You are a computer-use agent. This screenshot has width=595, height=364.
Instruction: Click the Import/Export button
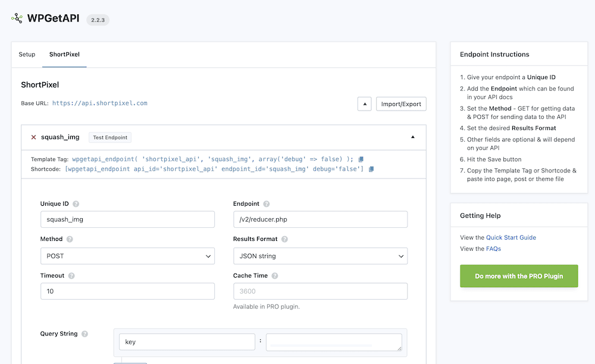pos(401,103)
